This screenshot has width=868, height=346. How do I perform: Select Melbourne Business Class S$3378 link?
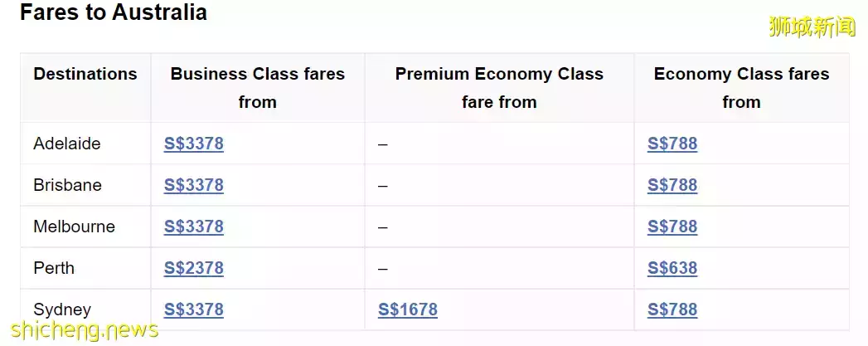pos(193,227)
